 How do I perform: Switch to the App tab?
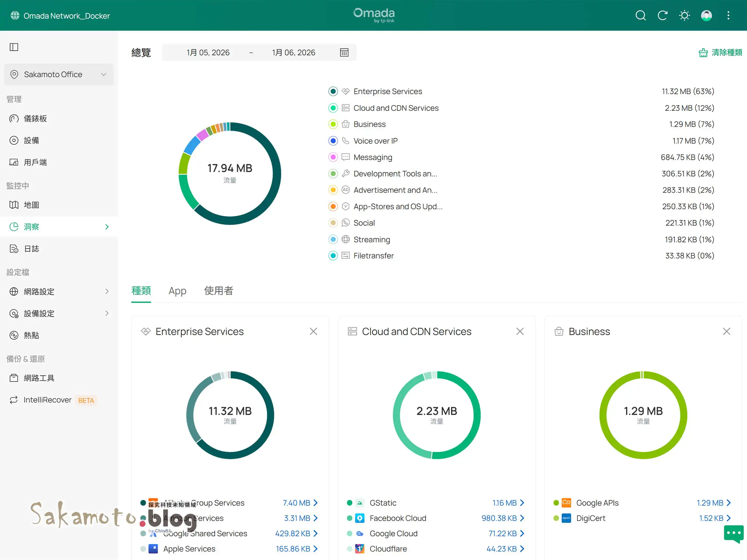(x=177, y=290)
